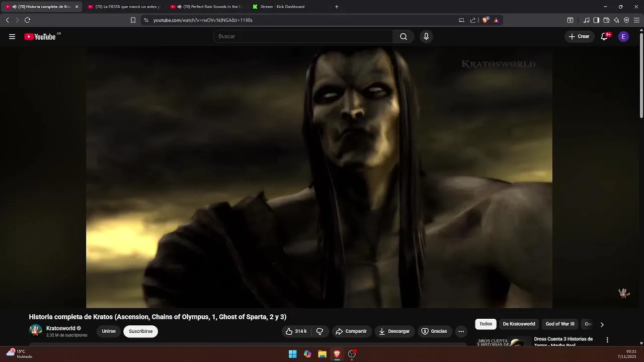Reload the current page
Screen dimensions: 644x362
click(x=27, y=20)
